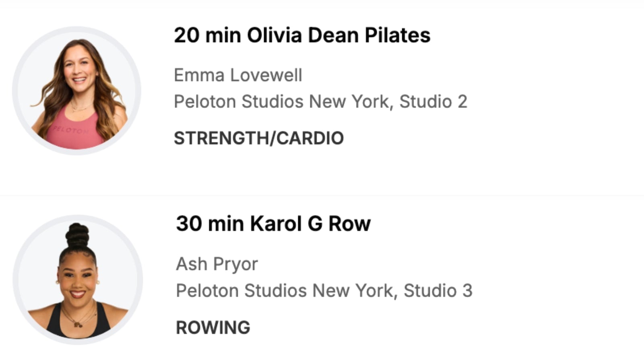The width and height of the screenshot is (644, 362).
Task: Click the "Studio 3" text in the Row entry
Action: point(438,291)
